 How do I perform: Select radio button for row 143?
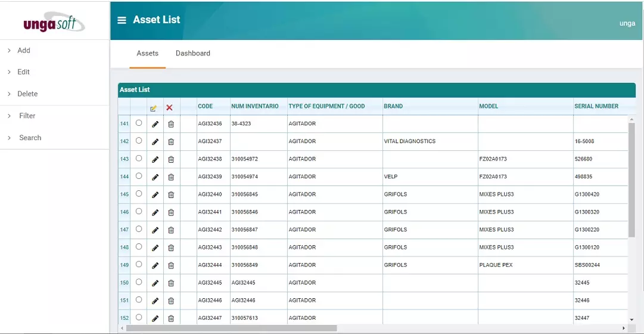[x=139, y=159]
